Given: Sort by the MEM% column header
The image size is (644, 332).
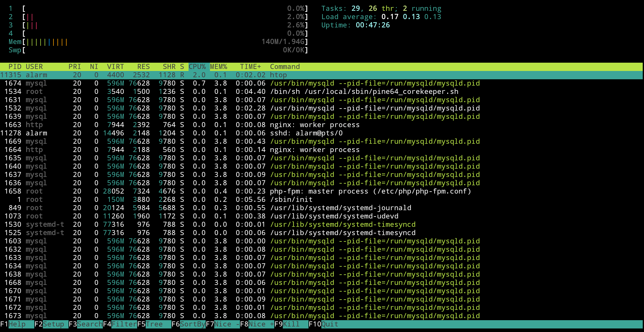Looking at the screenshot, I should [219, 67].
